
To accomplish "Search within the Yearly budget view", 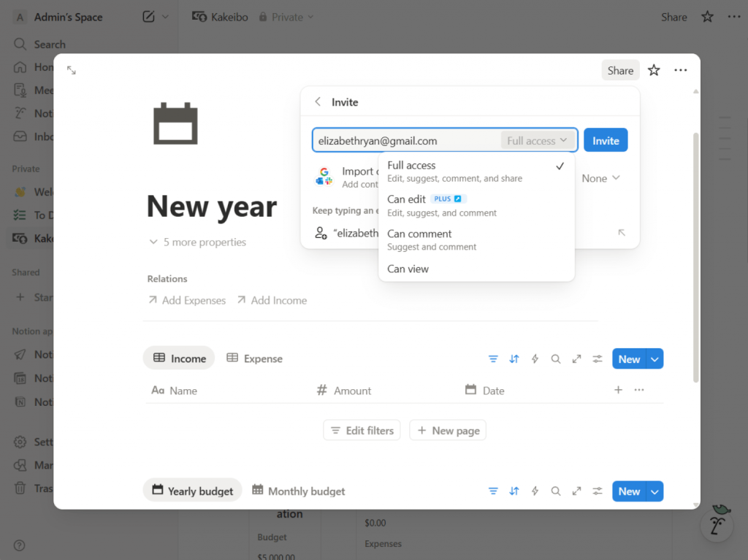I will point(556,491).
